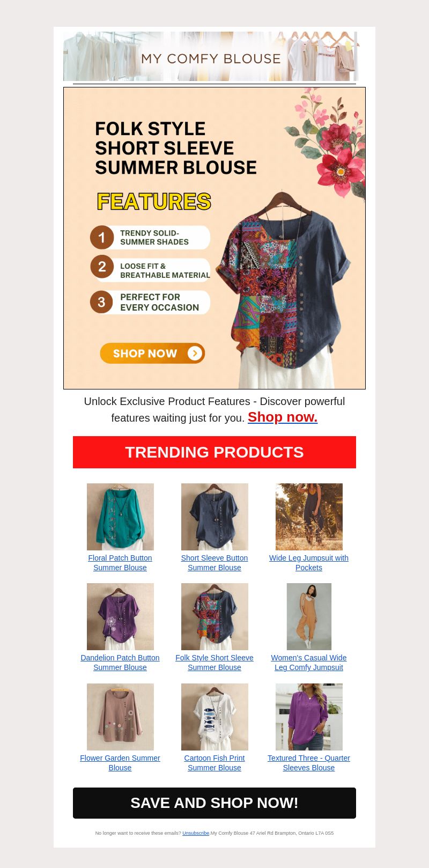
Task: Open Cartoon Fish Print Summer Blouse link
Action: tap(214, 763)
